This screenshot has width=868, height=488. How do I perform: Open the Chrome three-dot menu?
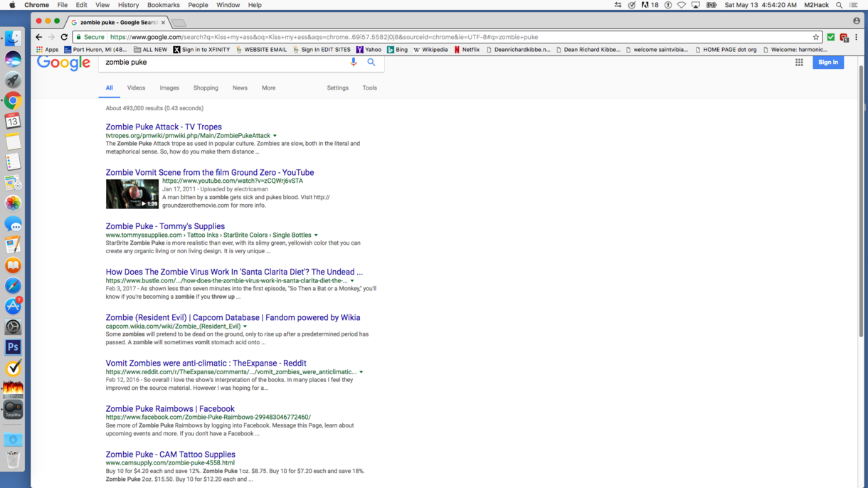tap(856, 37)
